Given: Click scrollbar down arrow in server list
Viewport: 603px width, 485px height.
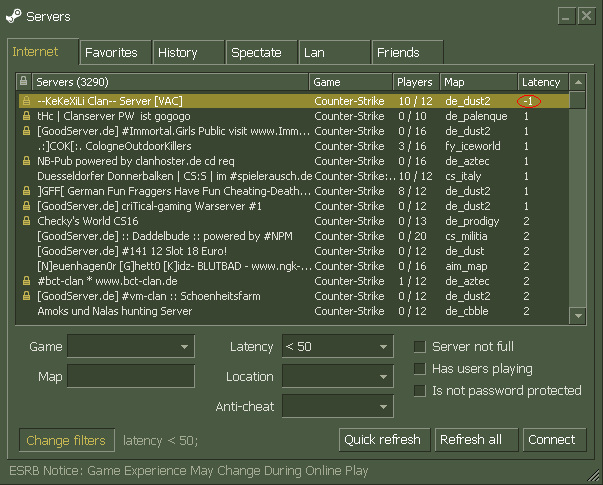Looking at the screenshot, I should point(578,316).
